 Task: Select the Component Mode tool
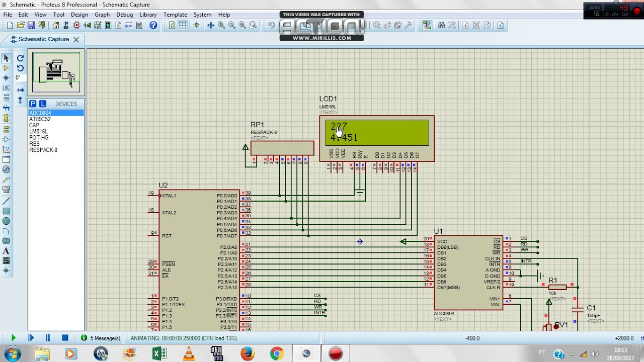point(6,68)
